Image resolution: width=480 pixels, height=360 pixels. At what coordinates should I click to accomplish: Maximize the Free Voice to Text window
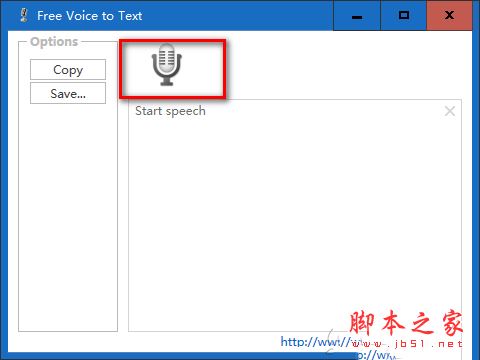(404, 15)
